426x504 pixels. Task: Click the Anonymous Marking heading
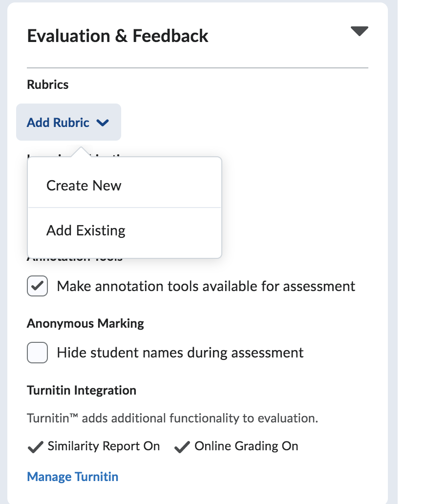point(85,323)
